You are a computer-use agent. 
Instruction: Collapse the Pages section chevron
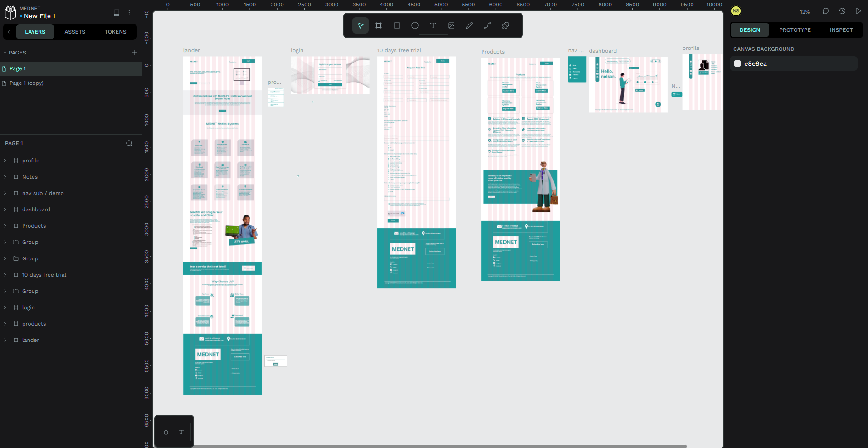(5, 53)
